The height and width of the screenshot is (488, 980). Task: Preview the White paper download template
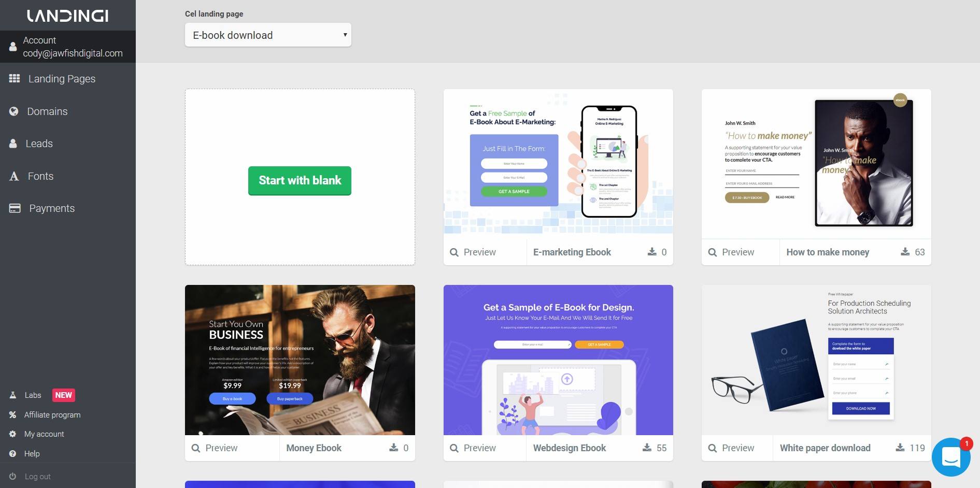[731, 448]
